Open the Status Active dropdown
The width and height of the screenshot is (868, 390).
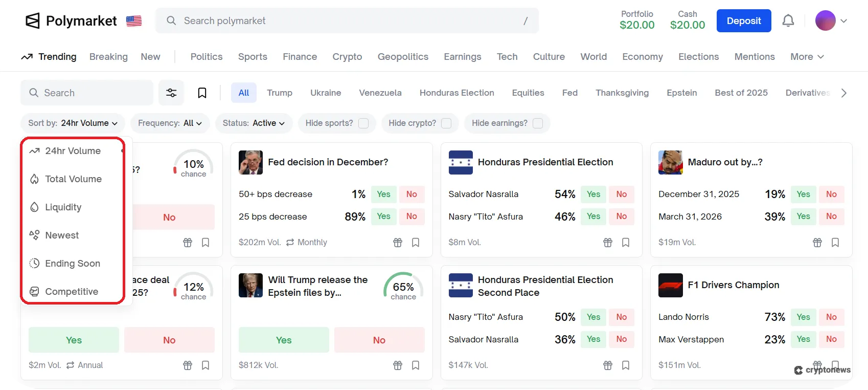[254, 123]
